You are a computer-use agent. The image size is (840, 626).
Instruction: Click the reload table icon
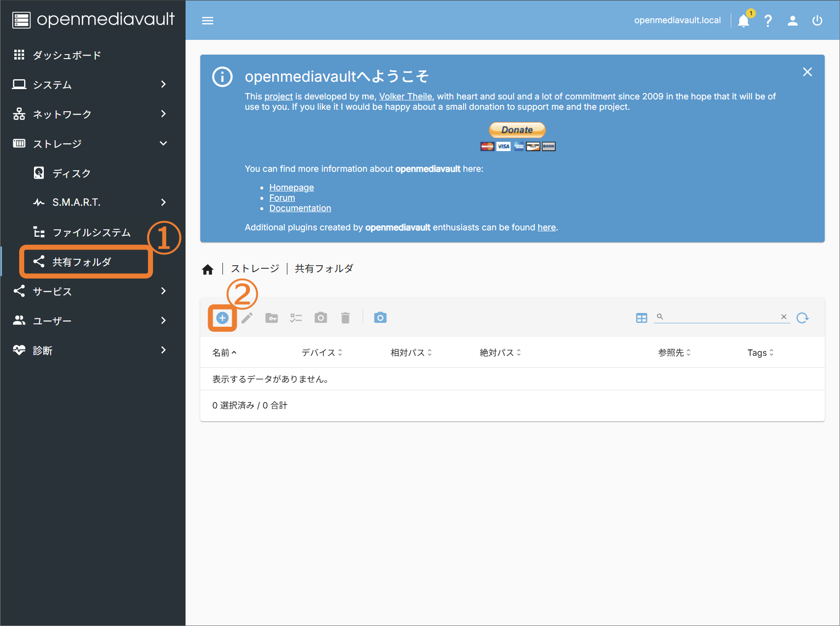pos(803,318)
